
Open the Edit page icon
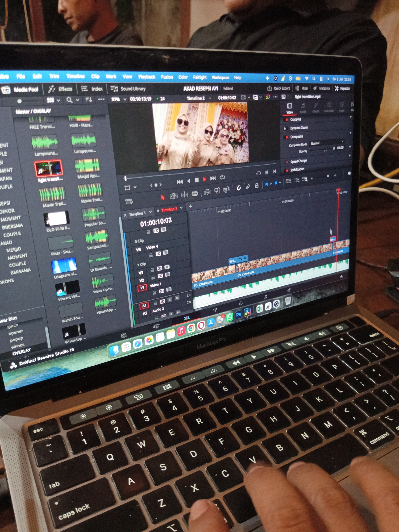coord(187,318)
